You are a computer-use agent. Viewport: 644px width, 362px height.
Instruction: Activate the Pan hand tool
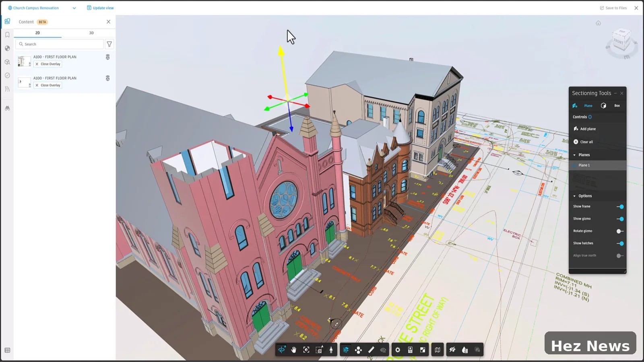294,350
